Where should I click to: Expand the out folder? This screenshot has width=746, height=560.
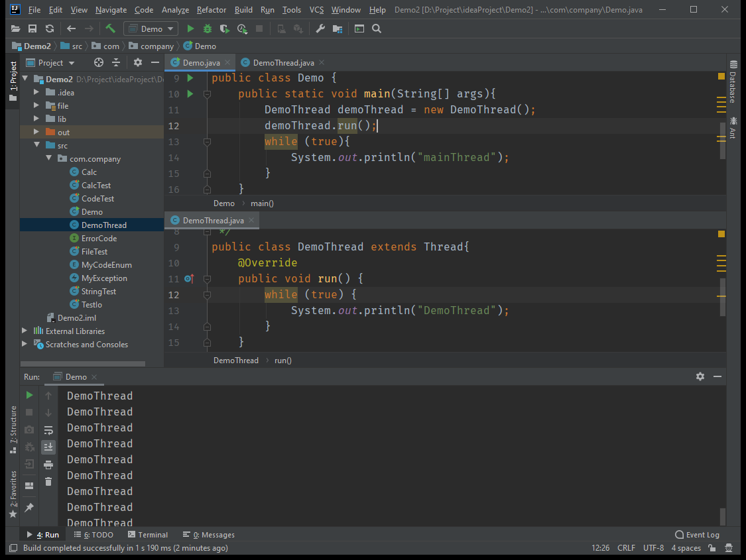[x=36, y=132]
